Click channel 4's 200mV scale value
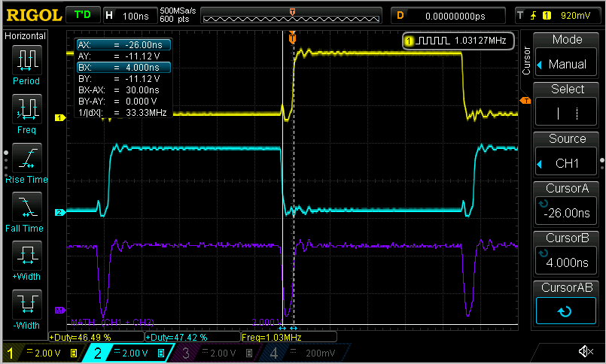 tap(321, 353)
